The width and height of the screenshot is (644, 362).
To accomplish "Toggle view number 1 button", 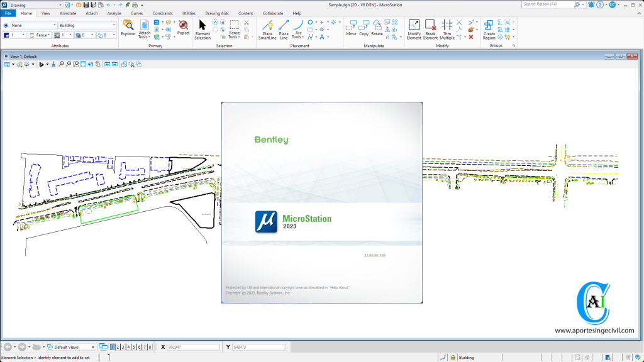I will coord(113,347).
